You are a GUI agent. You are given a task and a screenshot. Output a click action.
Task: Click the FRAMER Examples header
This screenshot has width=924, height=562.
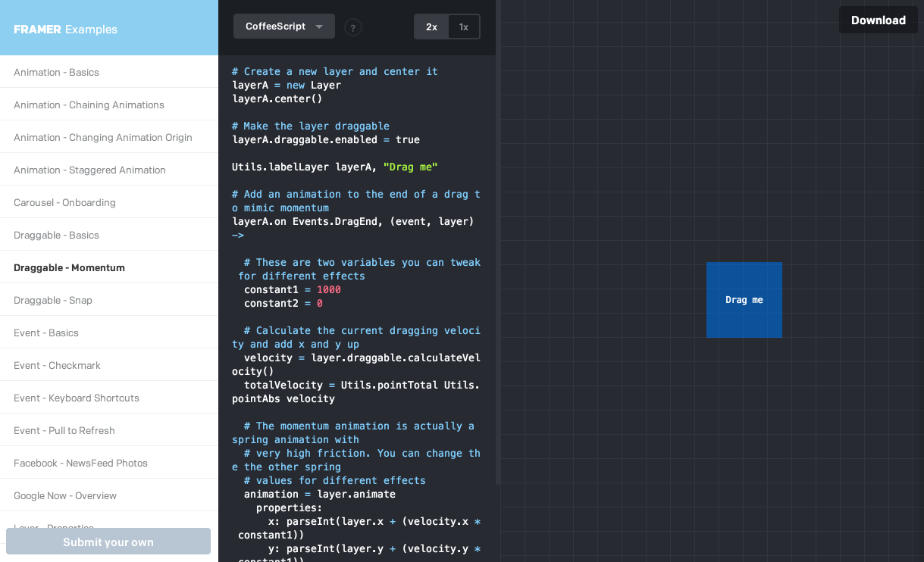tap(66, 28)
